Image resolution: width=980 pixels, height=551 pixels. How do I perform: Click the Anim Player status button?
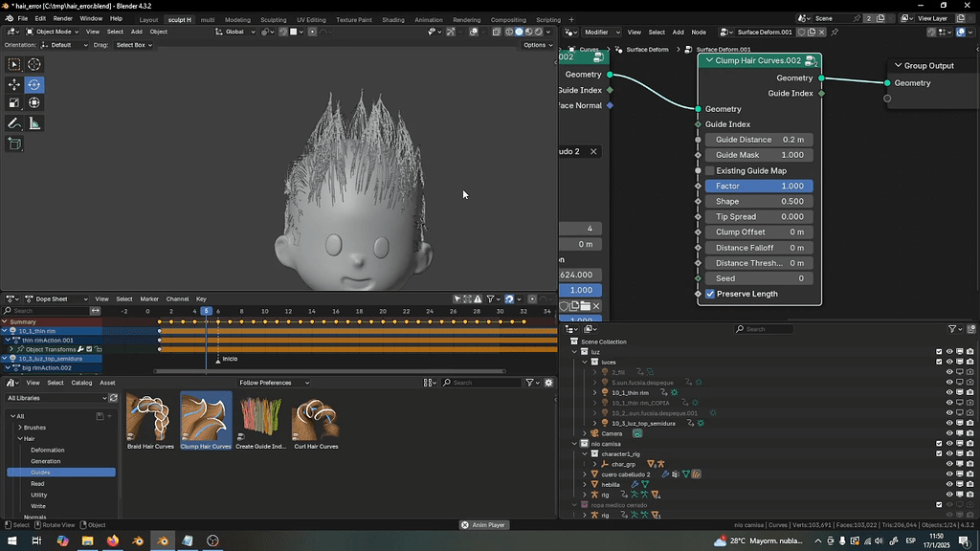pos(483,525)
